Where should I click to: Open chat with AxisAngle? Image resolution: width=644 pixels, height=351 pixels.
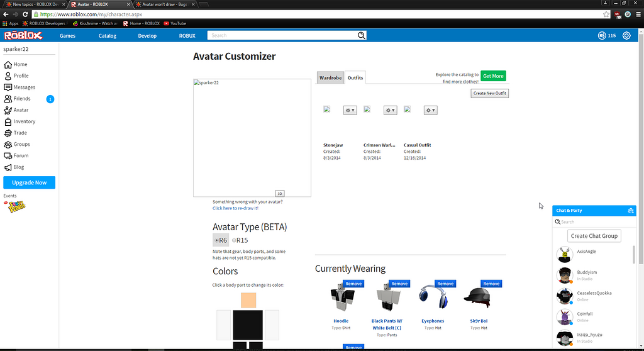pyautogui.click(x=594, y=254)
